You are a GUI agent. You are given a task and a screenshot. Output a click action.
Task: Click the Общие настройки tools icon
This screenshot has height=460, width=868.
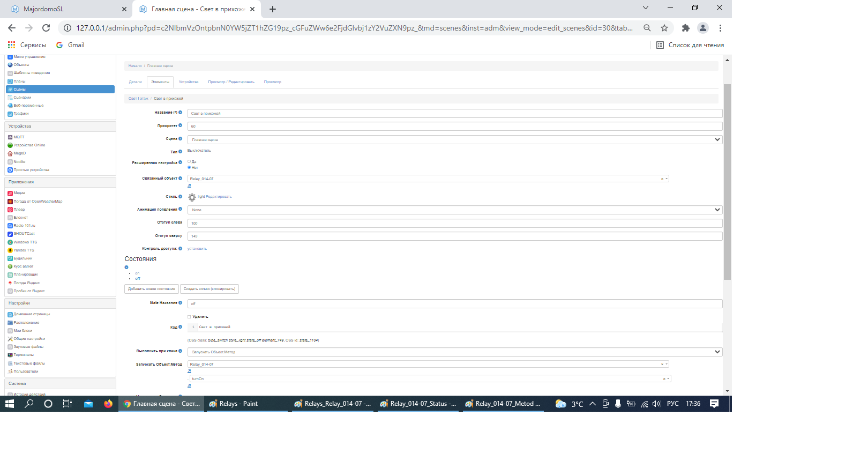(x=10, y=339)
